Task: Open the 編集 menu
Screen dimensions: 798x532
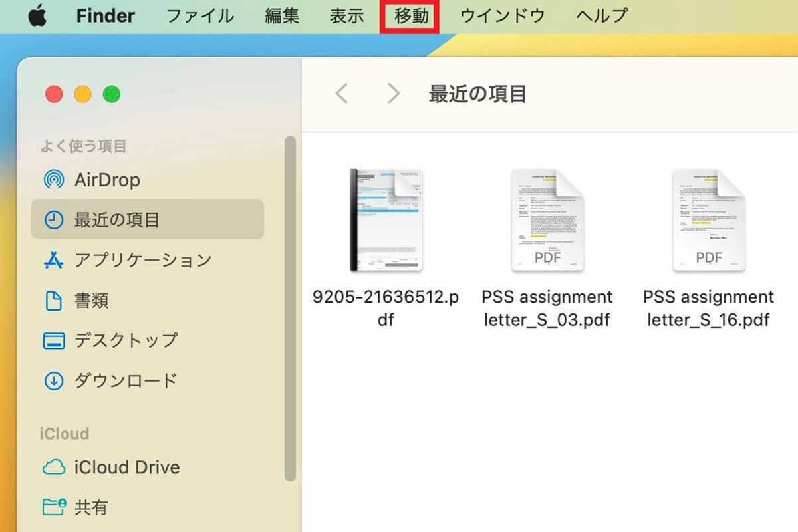Action: pos(282,16)
